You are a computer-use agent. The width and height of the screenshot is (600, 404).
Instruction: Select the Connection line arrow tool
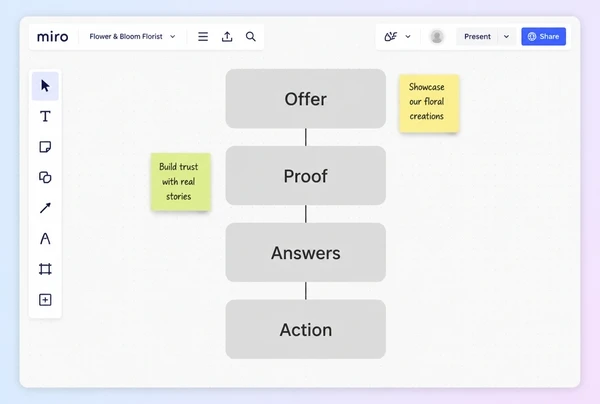click(45, 208)
